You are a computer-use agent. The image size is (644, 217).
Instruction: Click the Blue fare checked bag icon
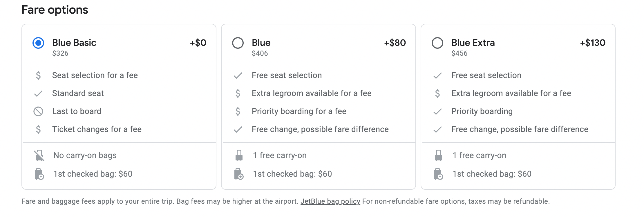point(239,174)
